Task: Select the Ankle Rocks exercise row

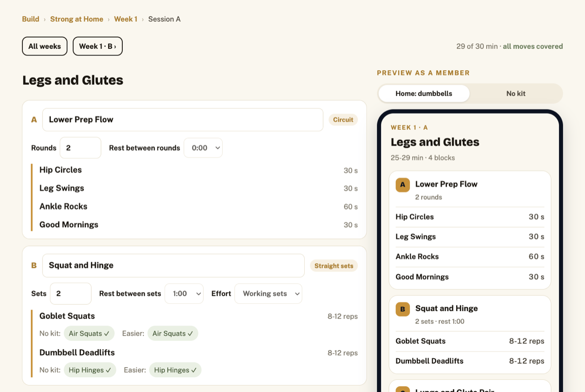Action: point(198,207)
